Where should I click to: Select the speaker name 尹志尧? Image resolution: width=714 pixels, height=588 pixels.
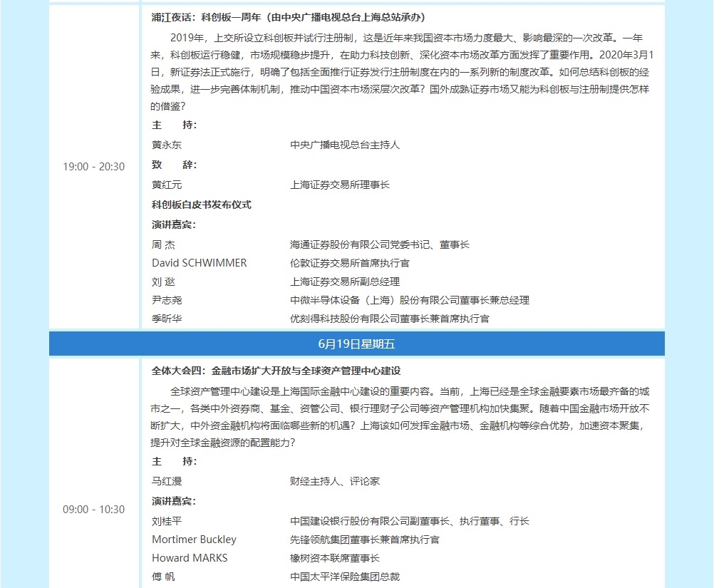click(167, 300)
